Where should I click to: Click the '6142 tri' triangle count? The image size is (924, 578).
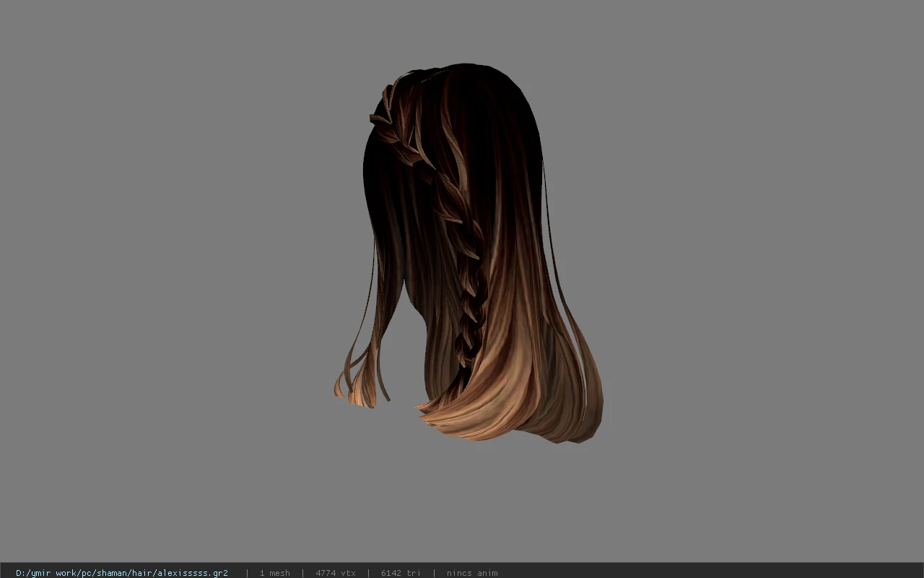(401, 573)
